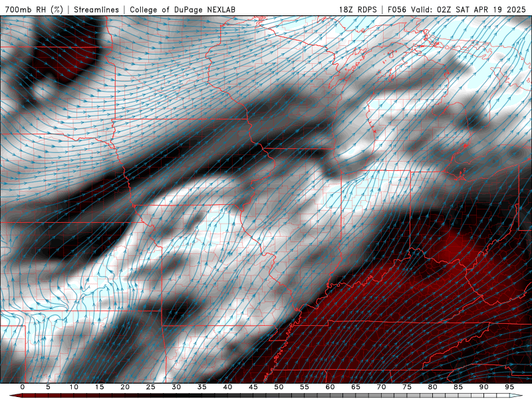Click 'College of DuPage NEXLAB' text

[182, 9]
